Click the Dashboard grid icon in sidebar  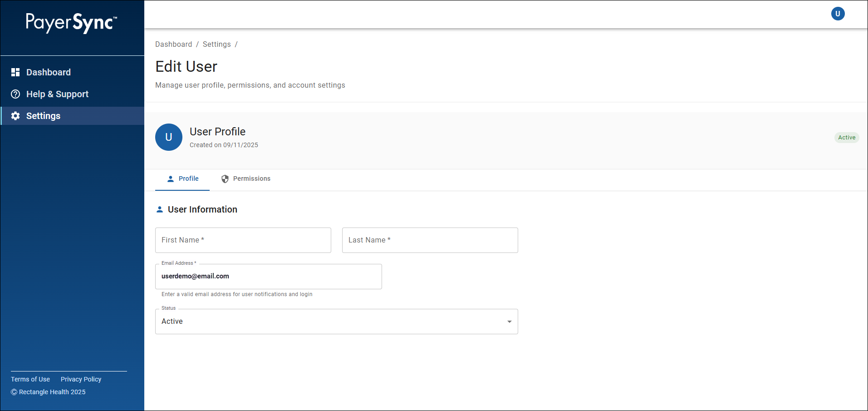(x=15, y=72)
